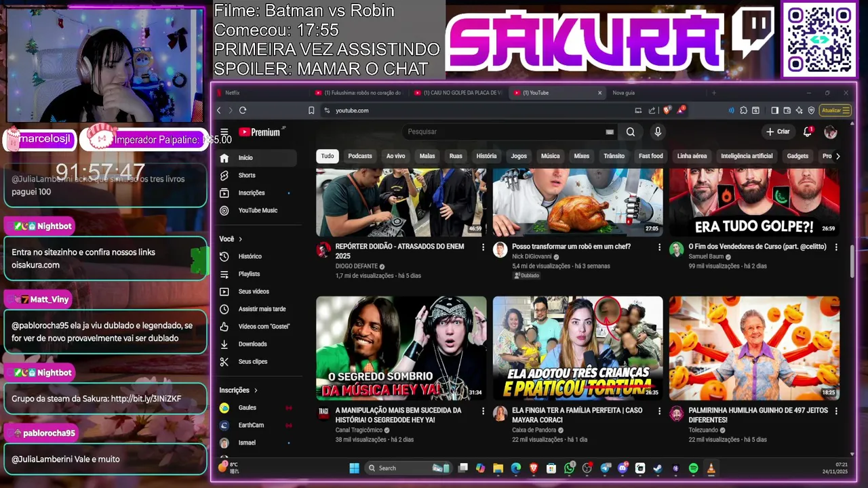The width and height of the screenshot is (868, 488).
Task: Open the Samuel Baum channel link
Action: coord(706,257)
